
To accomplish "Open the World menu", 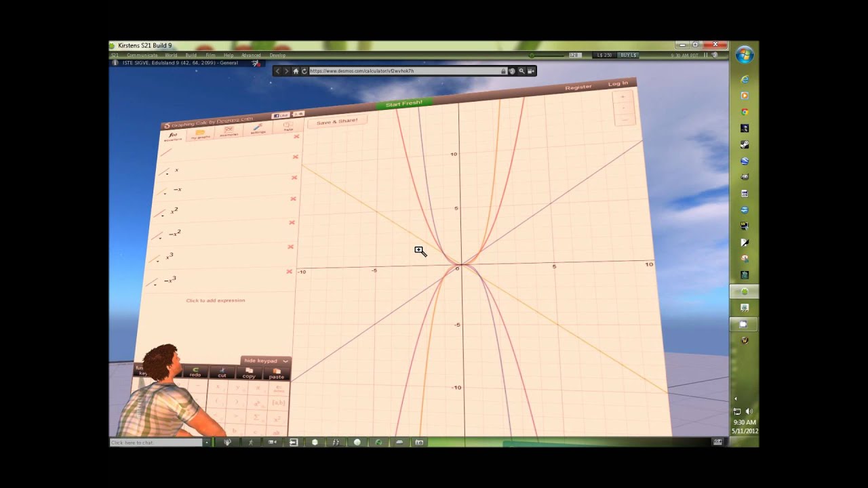I will click(171, 55).
